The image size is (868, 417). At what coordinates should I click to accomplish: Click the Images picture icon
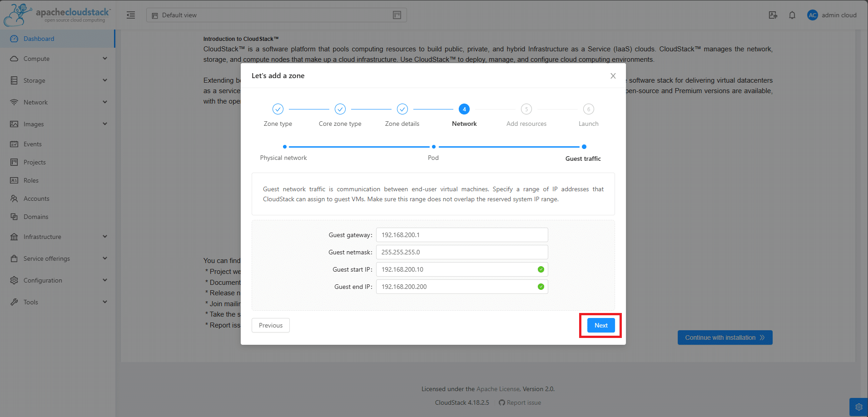tap(14, 124)
